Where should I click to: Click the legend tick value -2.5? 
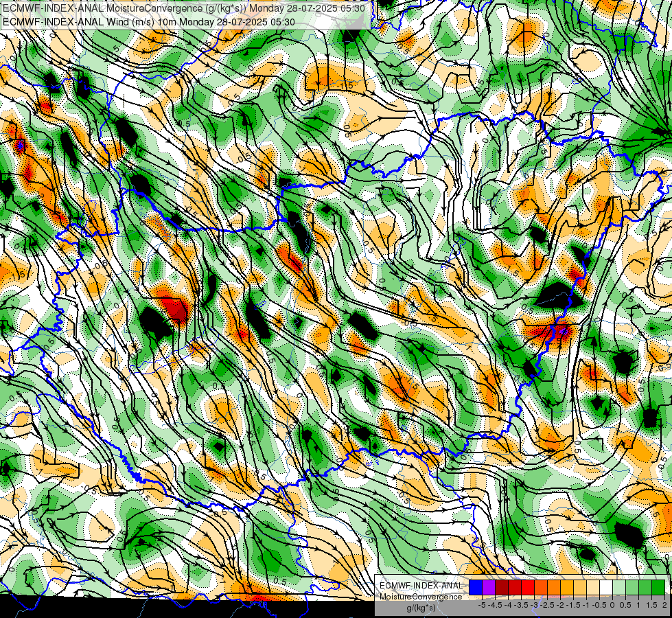[547, 605]
